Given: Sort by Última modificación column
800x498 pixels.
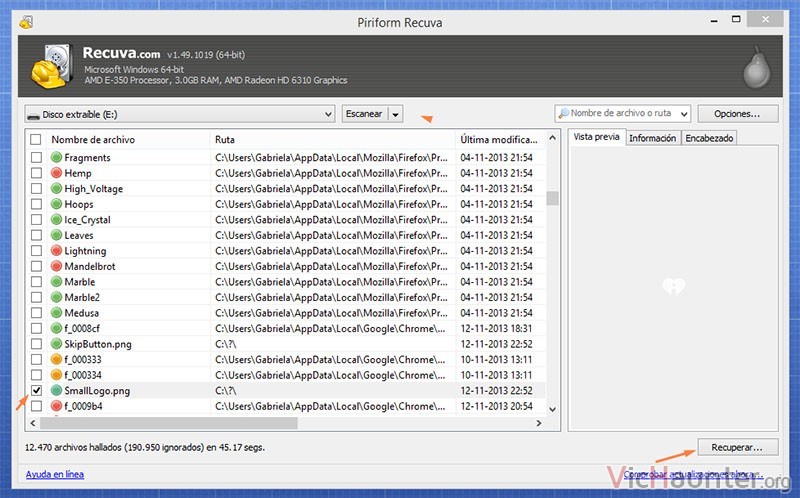Looking at the screenshot, I should click(x=500, y=139).
